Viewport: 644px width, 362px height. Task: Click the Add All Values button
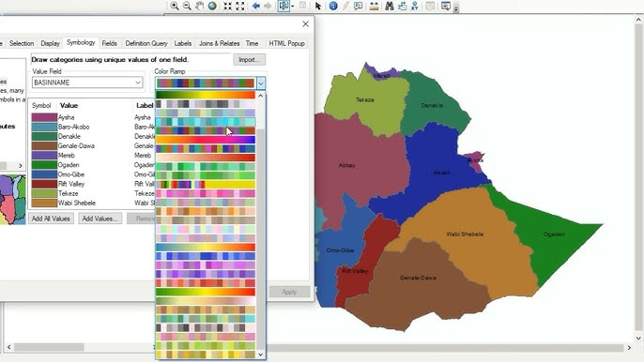click(x=51, y=219)
